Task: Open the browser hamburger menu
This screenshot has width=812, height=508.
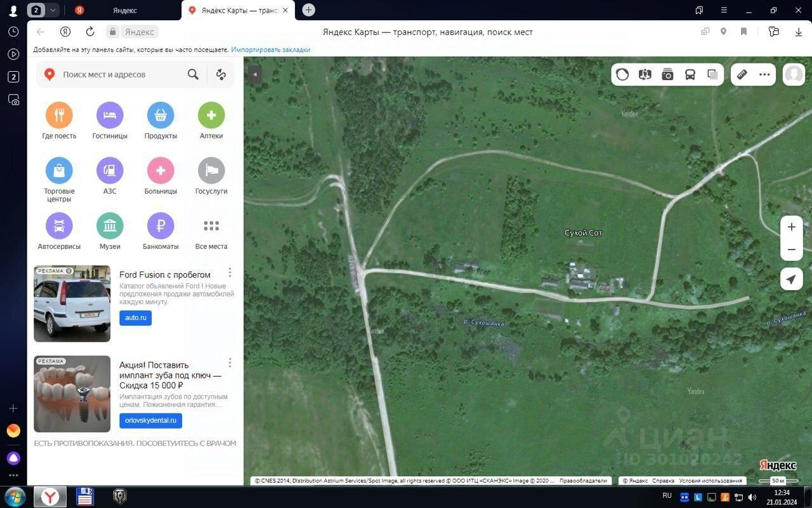Action: pyautogui.click(x=724, y=10)
